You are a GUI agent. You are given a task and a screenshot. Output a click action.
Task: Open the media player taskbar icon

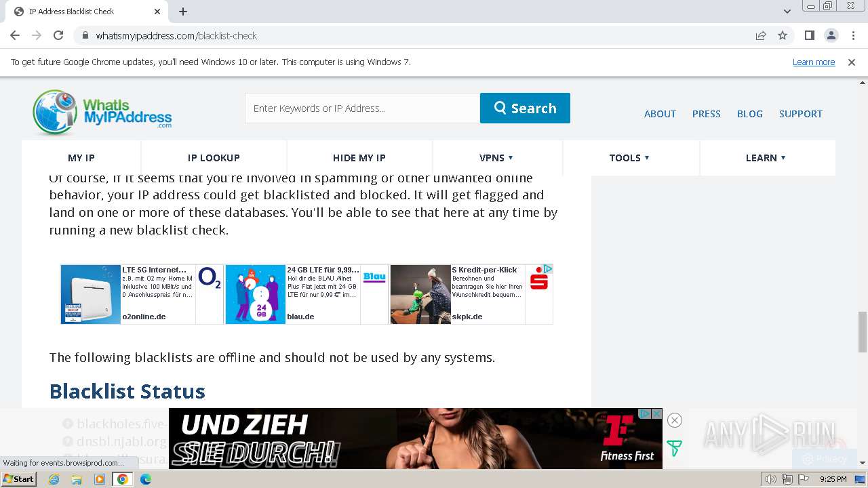100,479
